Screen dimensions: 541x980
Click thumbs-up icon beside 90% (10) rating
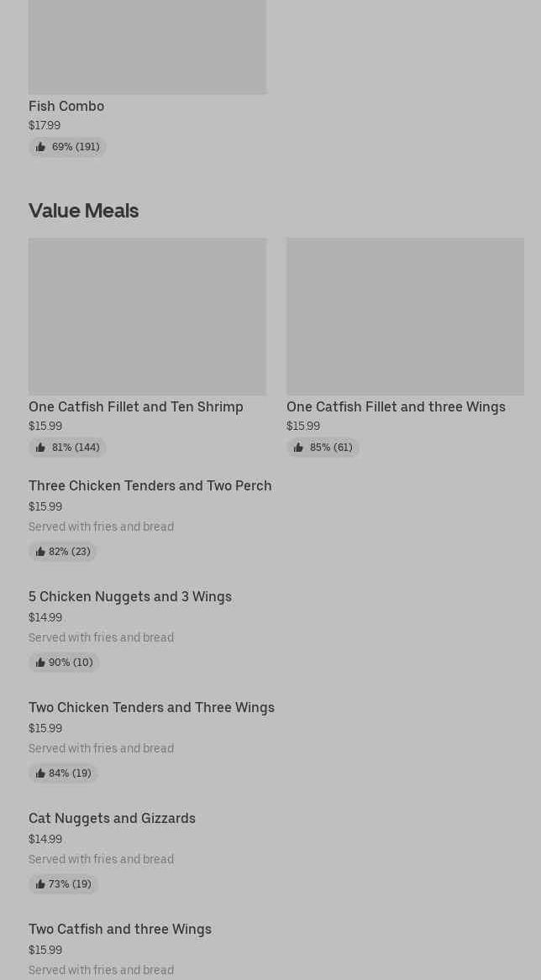pos(40,663)
